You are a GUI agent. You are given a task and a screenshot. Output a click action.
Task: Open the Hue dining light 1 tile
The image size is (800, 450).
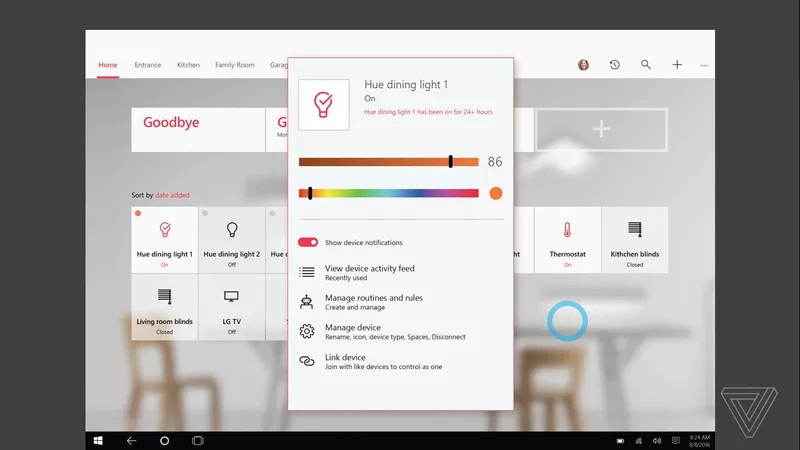[164, 240]
